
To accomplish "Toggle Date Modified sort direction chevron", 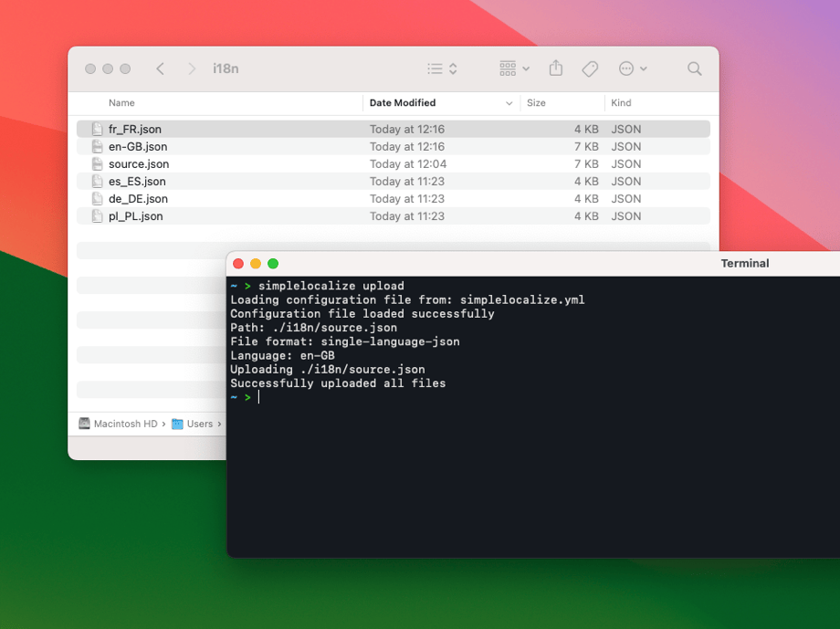I will (x=509, y=103).
